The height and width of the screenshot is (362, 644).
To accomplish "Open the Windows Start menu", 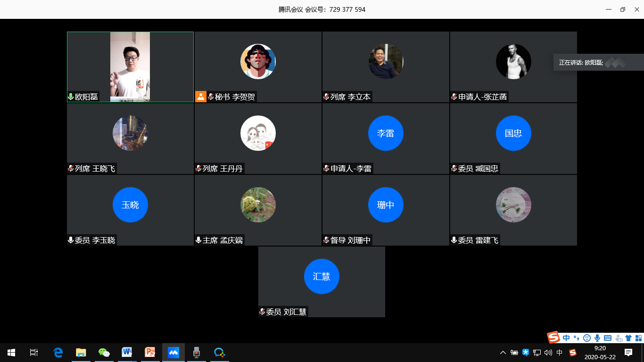I will [x=11, y=352].
